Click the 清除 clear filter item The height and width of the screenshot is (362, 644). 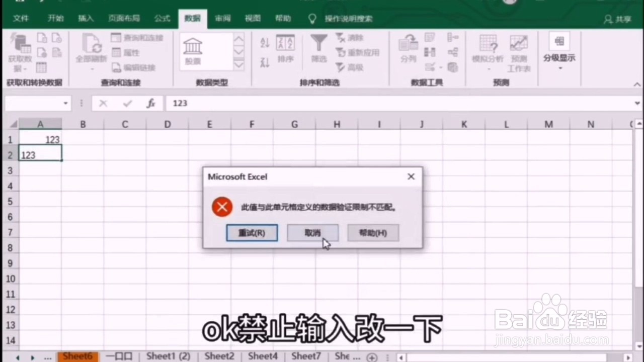[350, 38]
